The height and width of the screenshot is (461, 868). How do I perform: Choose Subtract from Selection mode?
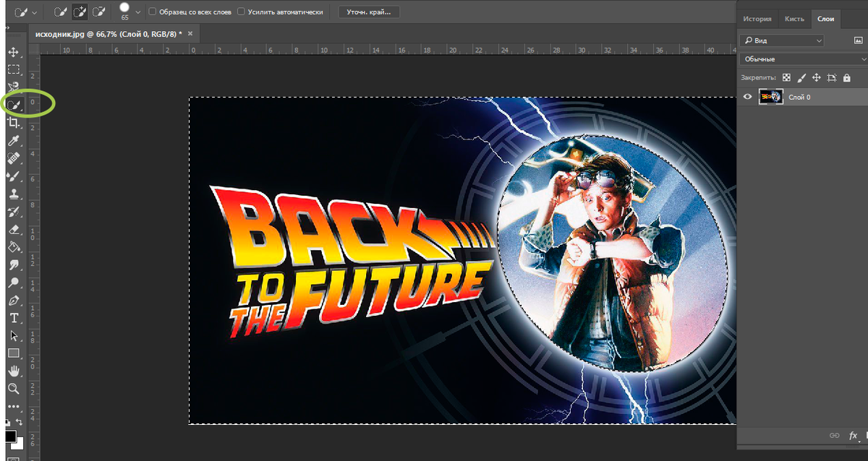pos(99,12)
